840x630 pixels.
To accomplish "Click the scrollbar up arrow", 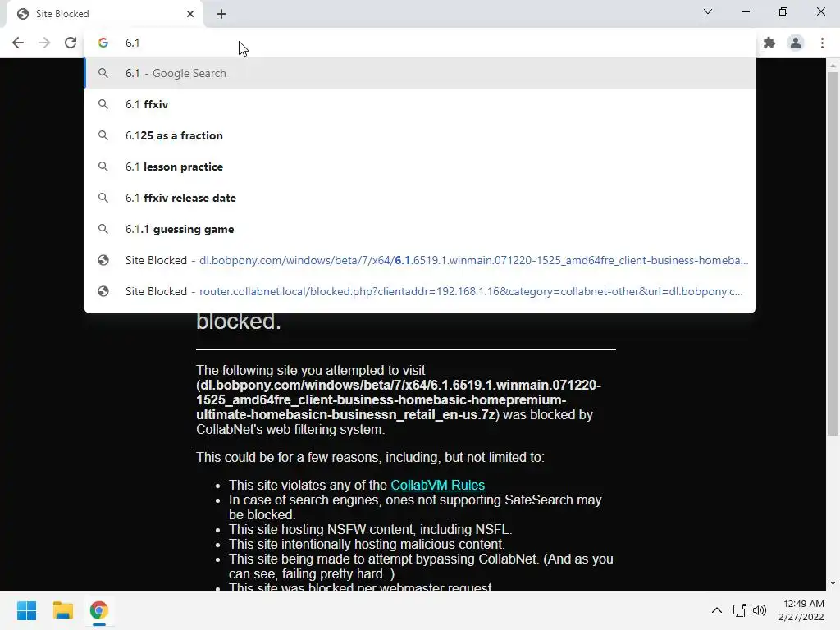I will 833,66.
